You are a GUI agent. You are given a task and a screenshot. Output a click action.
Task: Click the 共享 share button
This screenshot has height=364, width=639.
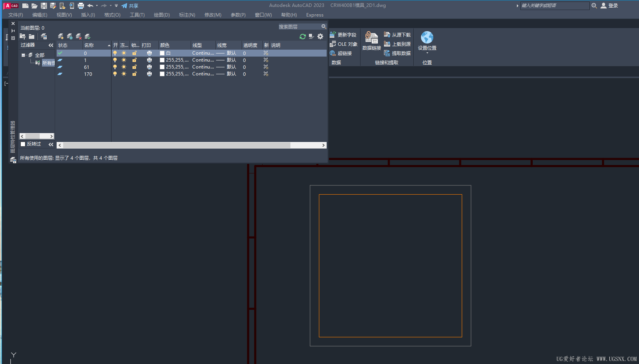click(130, 6)
